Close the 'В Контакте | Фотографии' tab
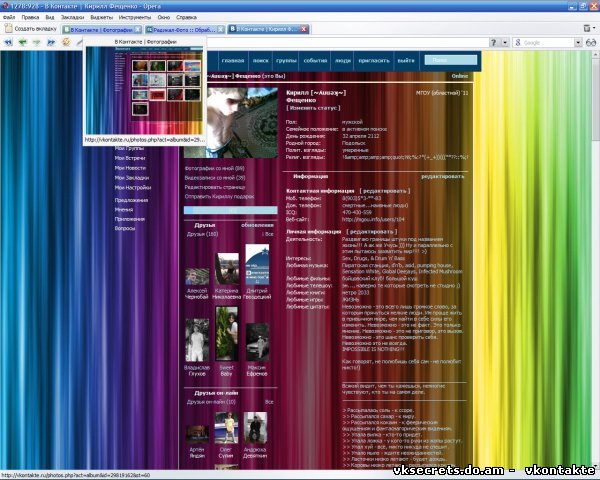The width and height of the screenshot is (600, 480). [137, 29]
